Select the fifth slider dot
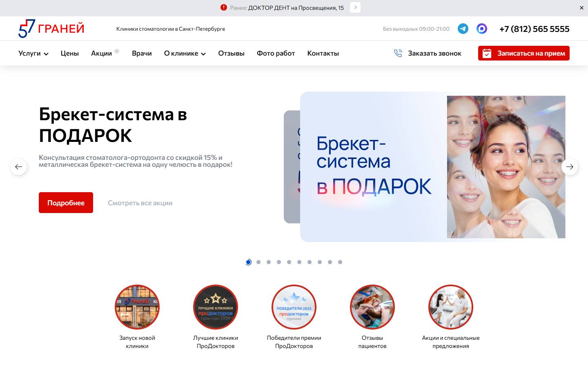 (x=289, y=262)
